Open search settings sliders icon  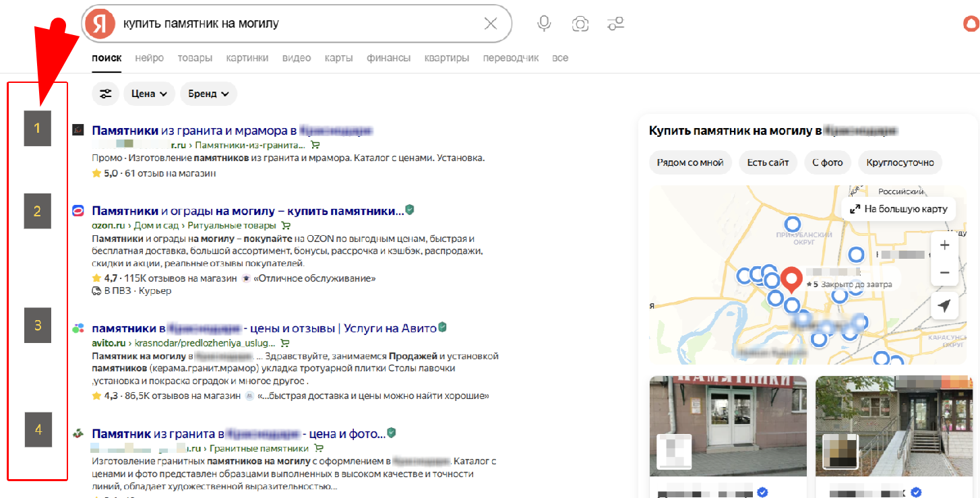coord(615,24)
